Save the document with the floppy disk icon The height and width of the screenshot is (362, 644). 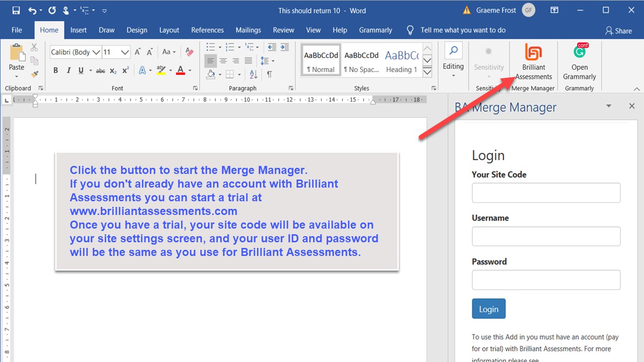click(16, 10)
